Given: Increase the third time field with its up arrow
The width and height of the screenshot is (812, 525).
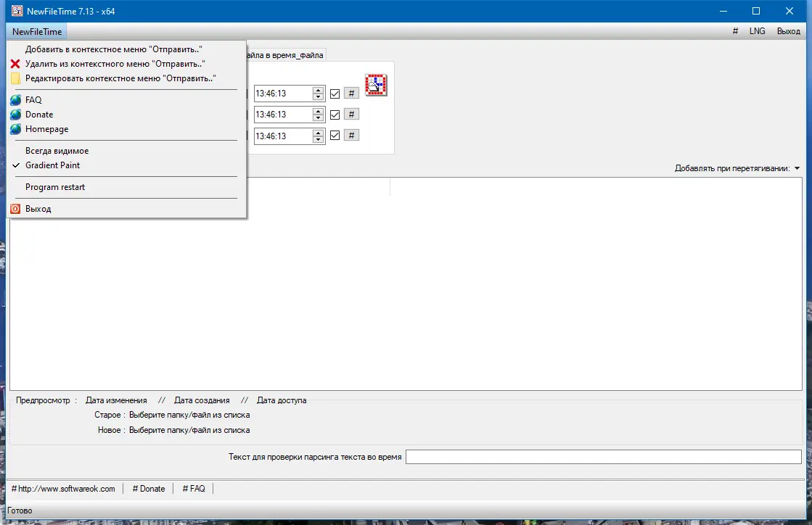Looking at the screenshot, I should pos(318,133).
